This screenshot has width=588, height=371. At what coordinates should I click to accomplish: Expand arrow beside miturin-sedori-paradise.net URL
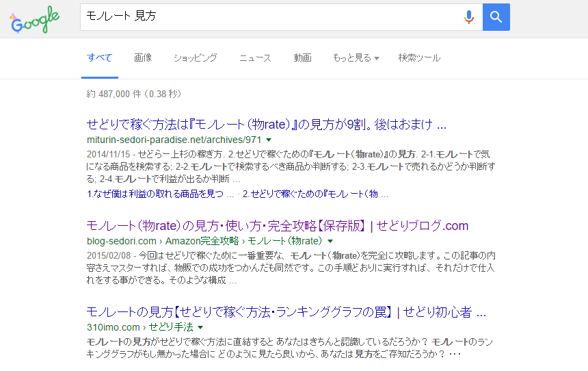[269, 140]
